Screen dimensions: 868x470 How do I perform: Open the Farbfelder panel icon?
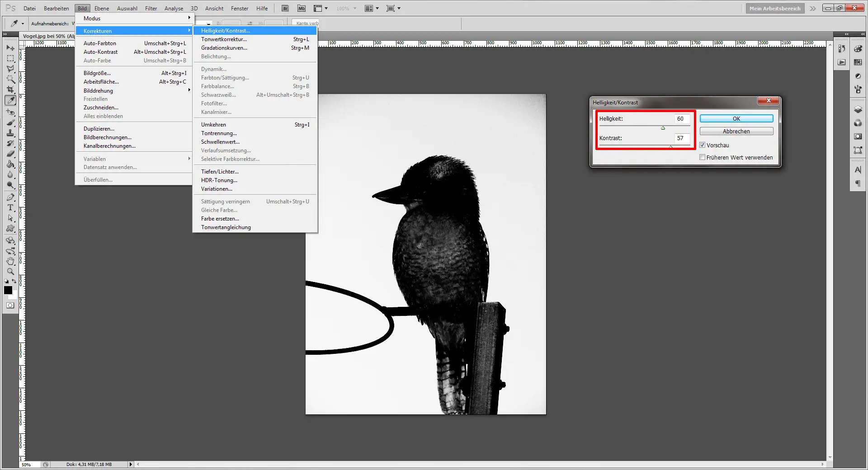pyautogui.click(x=858, y=62)
